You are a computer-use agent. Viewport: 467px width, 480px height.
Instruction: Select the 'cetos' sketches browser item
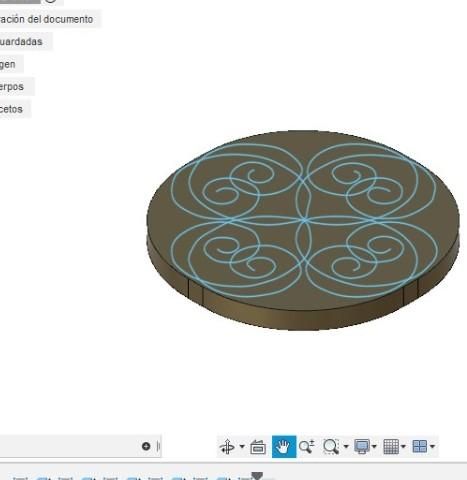pos(11,109)
